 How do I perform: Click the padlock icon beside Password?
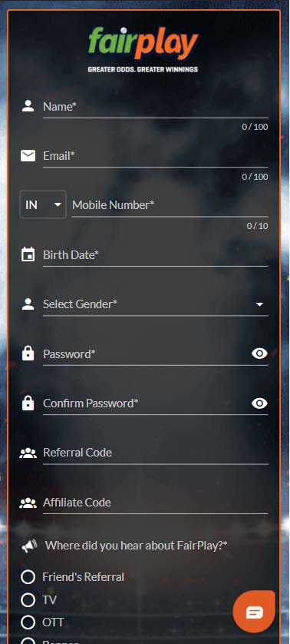point(28,354)
